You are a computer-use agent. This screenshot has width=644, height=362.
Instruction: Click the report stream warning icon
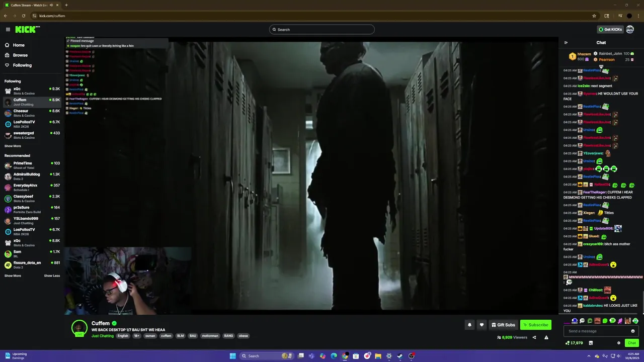(x=546, y=337)
